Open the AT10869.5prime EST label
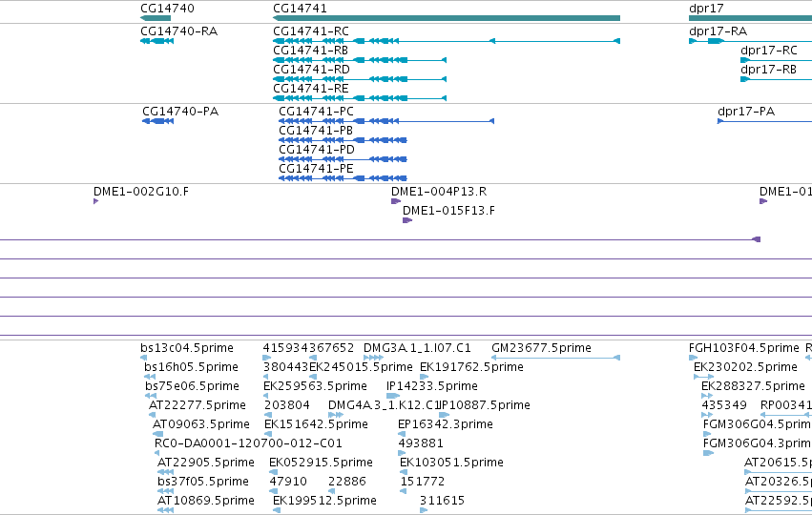812x515 pixels. coord(206,501)
